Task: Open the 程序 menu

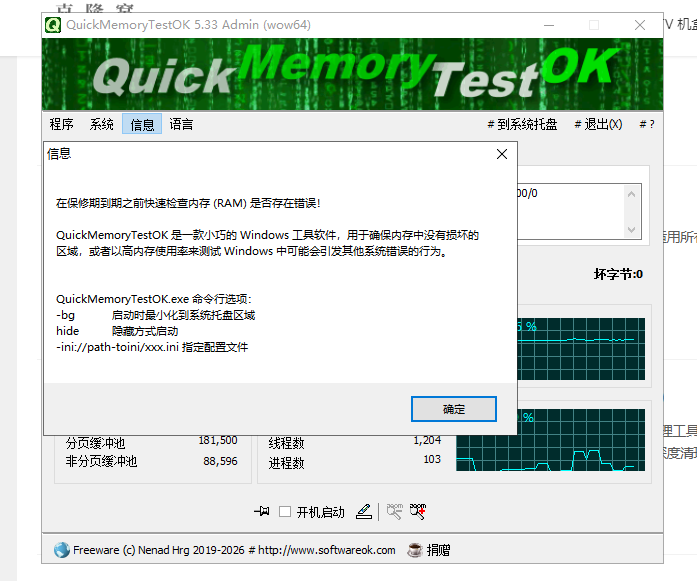Action: [x=61, y=124]
